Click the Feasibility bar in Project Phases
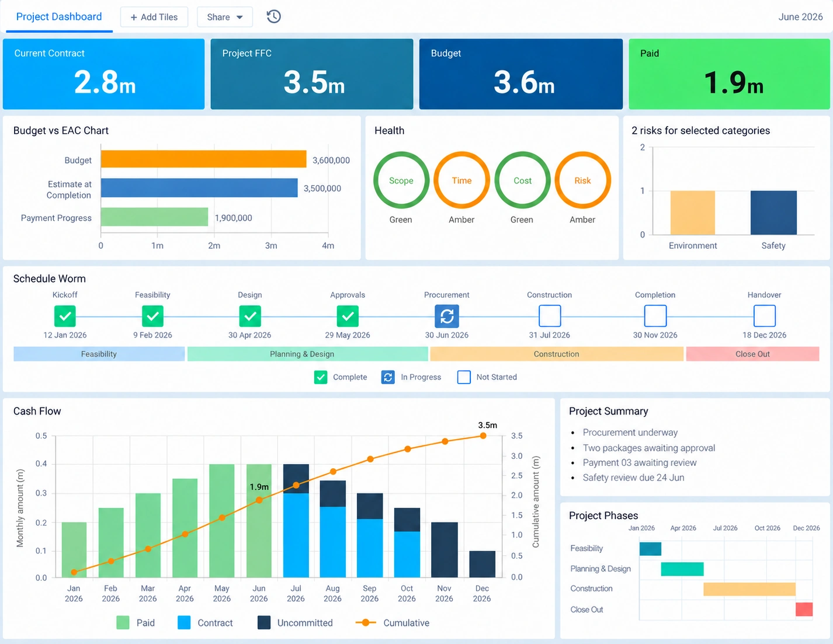Image resolution: width=833 pixels, height=644 pixels. point(650,549)
